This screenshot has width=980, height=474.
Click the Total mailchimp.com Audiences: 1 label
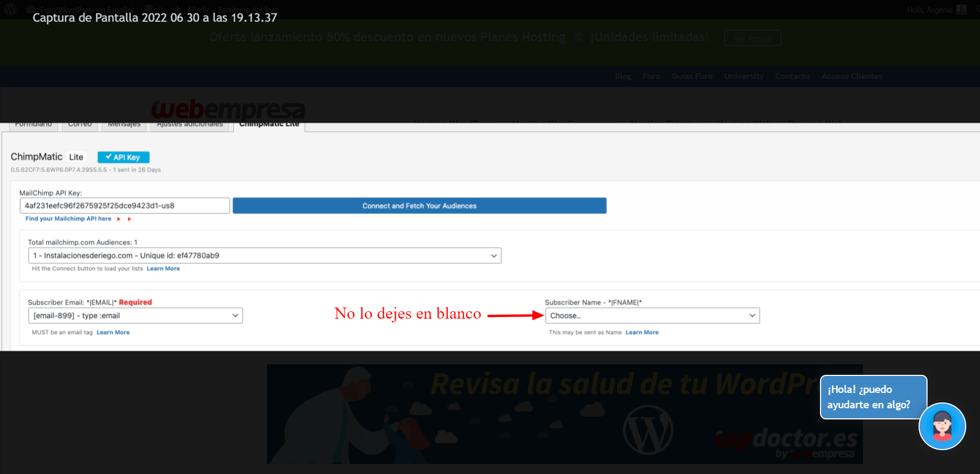[83, 242]
